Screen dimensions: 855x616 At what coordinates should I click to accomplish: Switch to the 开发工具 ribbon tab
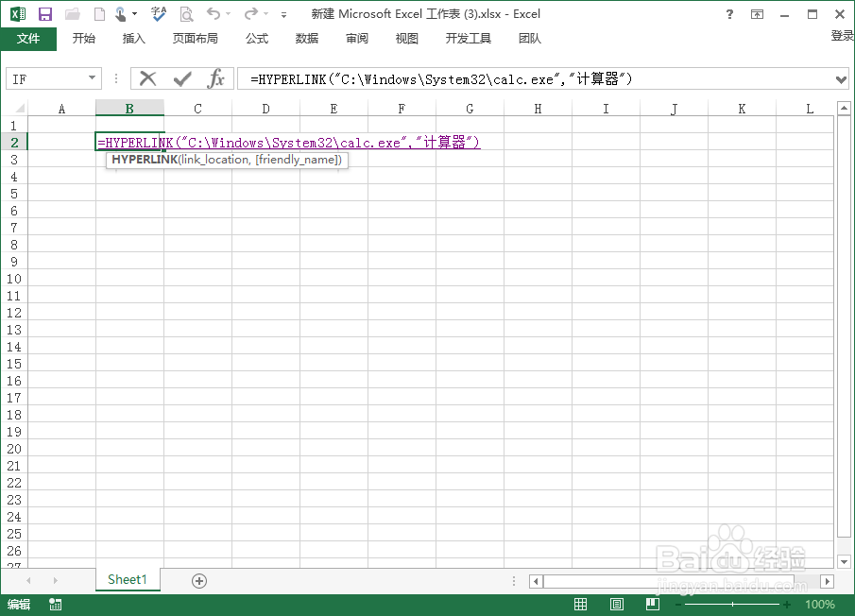tap(469, 38)
